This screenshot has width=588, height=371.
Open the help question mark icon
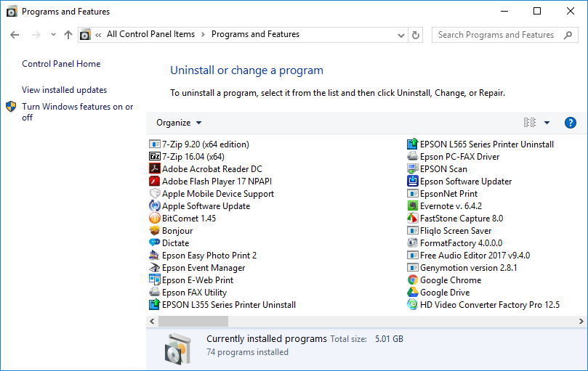tap(571, 123)
